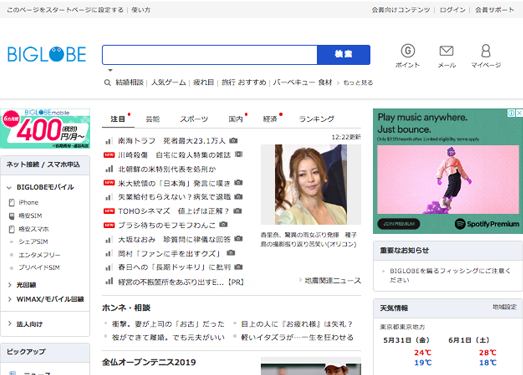Click the featured news photo of woman

(311, 184)
